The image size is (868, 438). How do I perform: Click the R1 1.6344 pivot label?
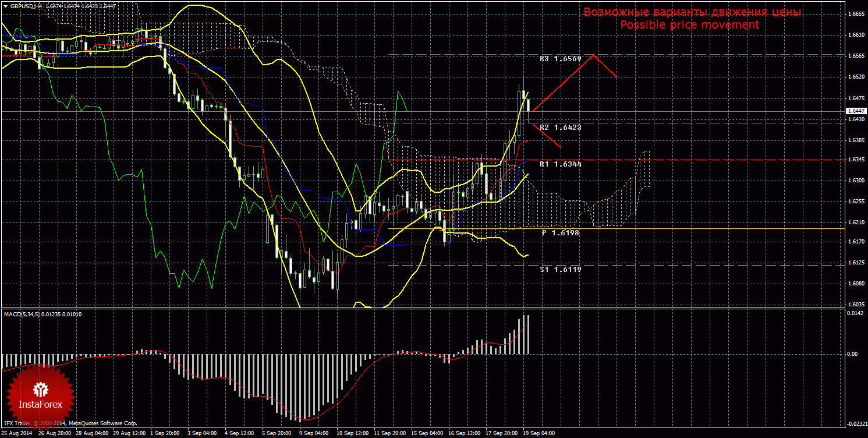pyautogui.click(x=560, y=164)
